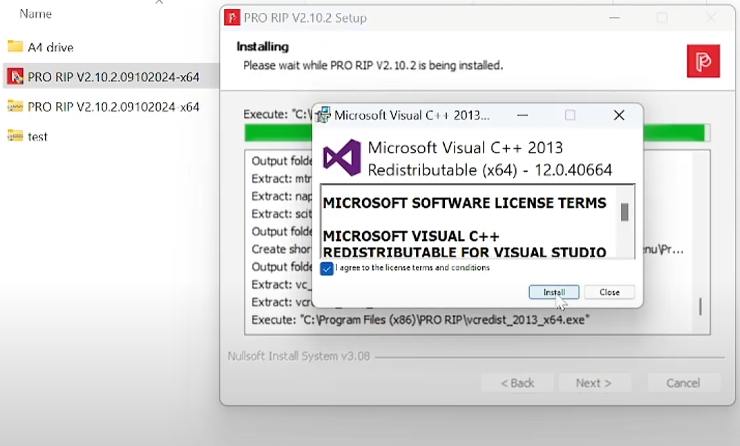Uncheck I agree to license terms checkbox
This screenshot has width=740, height=446.
pyautogui.click(x=327, y=268)
